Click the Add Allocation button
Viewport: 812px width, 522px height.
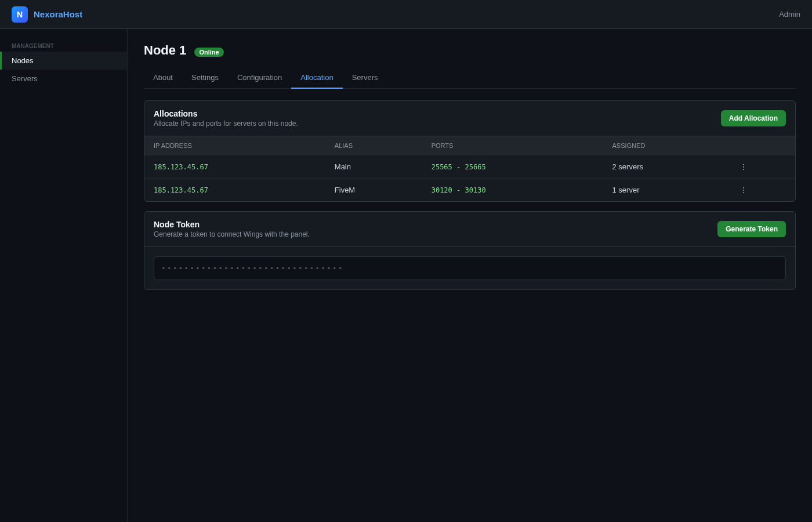[x=753, y=118]
